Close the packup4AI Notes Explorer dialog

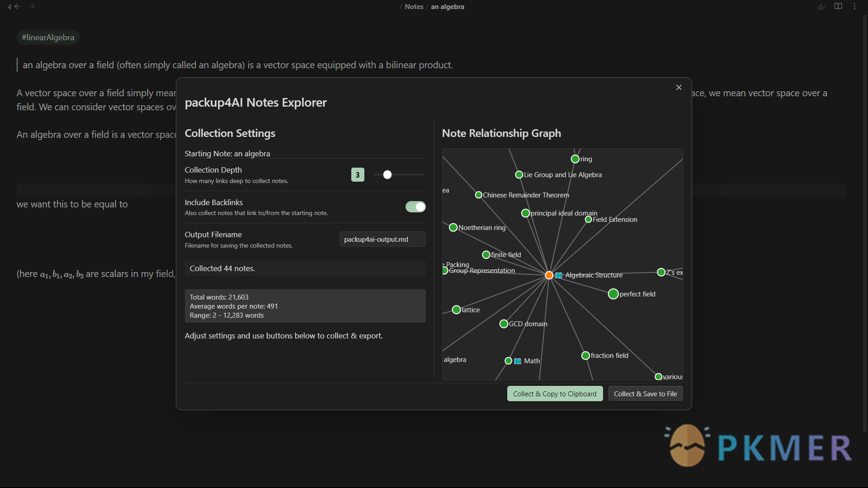tap(679, 87)
